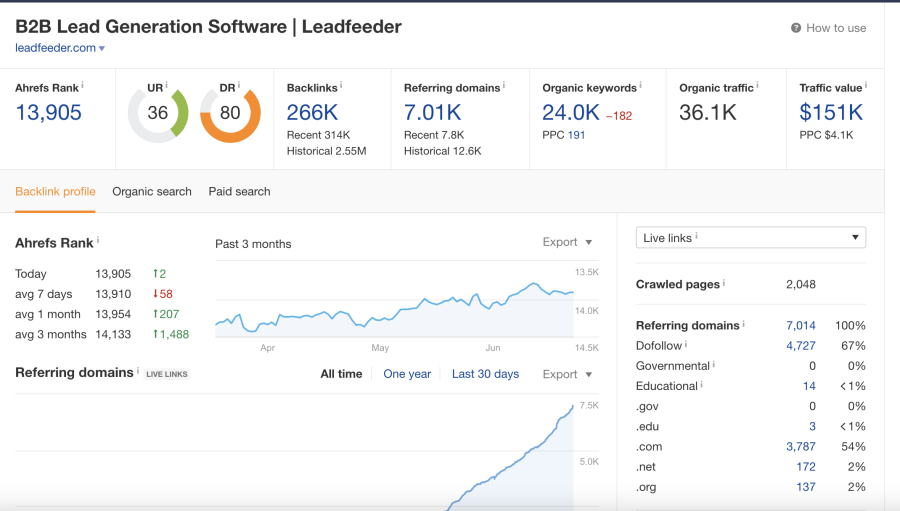Open Export dropdown for Ahrefs Rank chart
The image size is (900, 511).
point(567,242)
